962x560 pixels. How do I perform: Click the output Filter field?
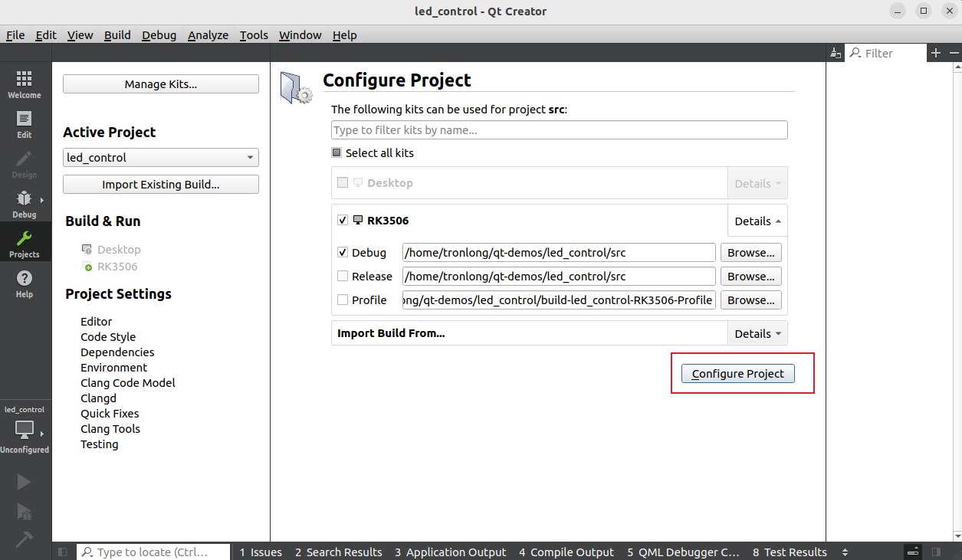[885, 53]
